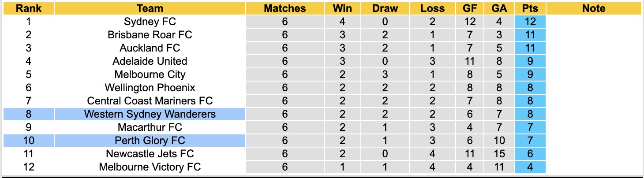Select the Matches column header
The width and height of the screenshot is (644, 178).
(x=285, y=8)
